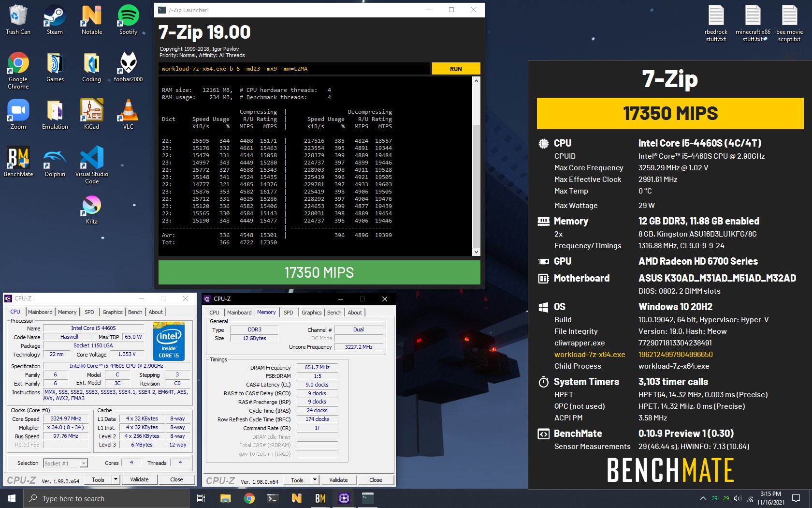Open VLC media player shortcut
The width and height of the screenshot is (812, 508).
(128, 114)
